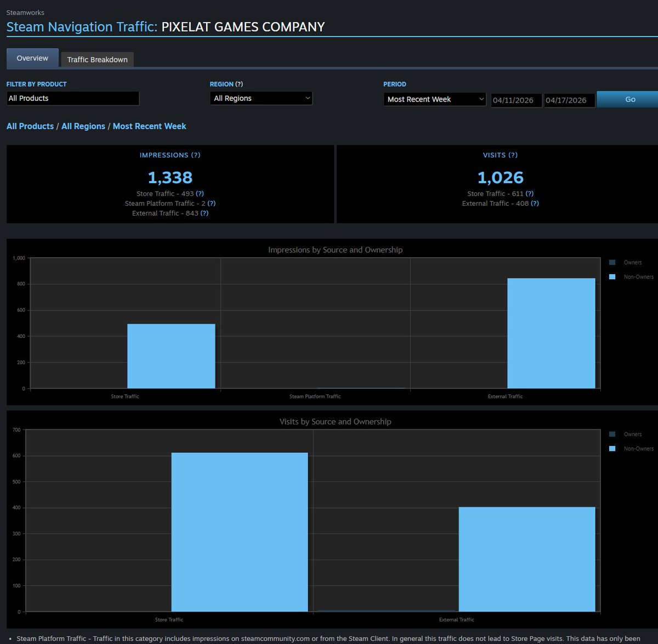Click the Filter by Product input field
658x644 pixels.
coord(73,98)
